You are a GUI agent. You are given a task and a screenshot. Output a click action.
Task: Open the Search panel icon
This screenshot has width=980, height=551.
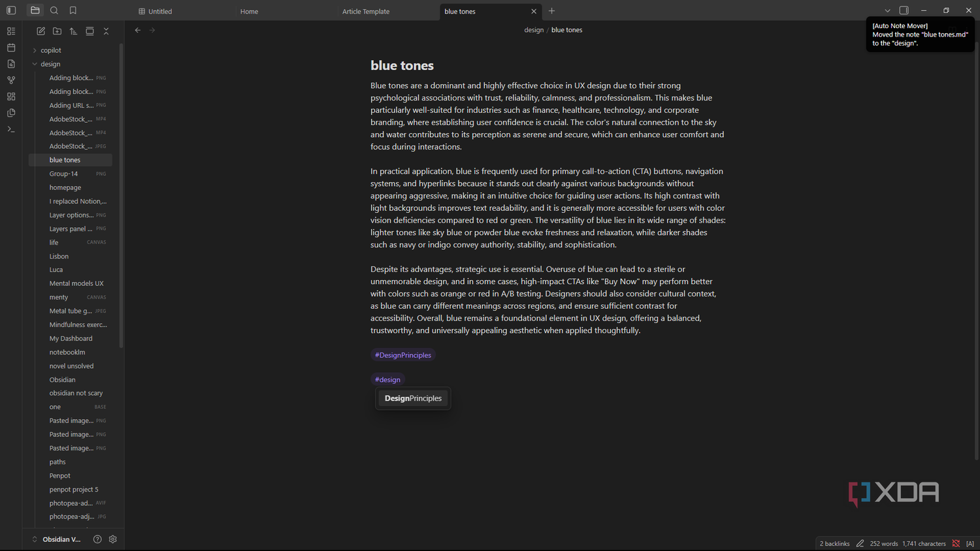[x=54, y=10]
